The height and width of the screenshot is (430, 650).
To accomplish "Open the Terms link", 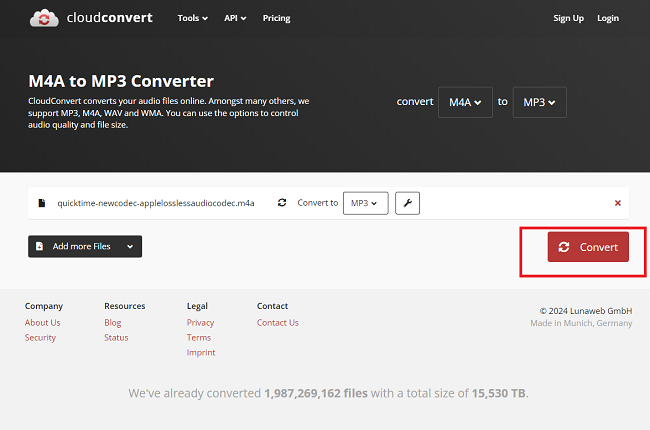I will [x=199, y=338].
